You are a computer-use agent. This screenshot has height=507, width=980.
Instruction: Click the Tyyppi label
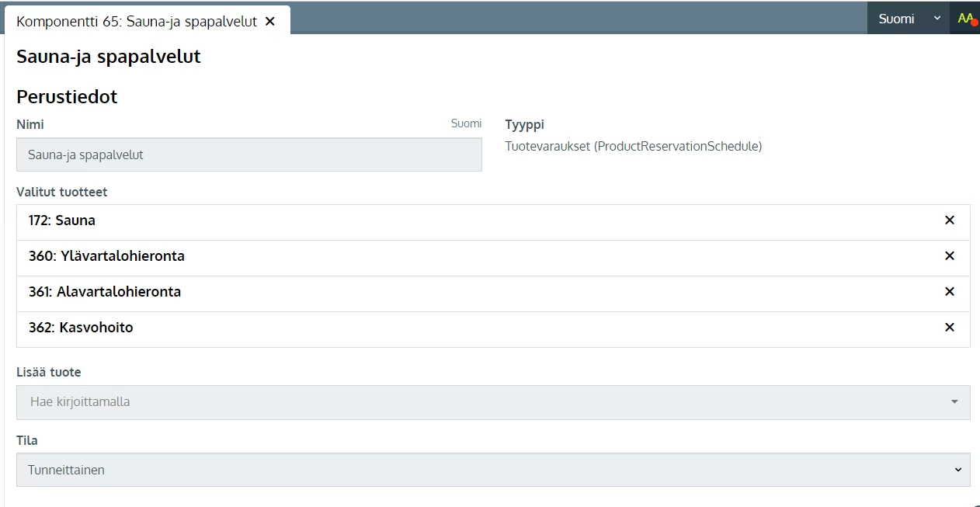(x=525, y=124)
